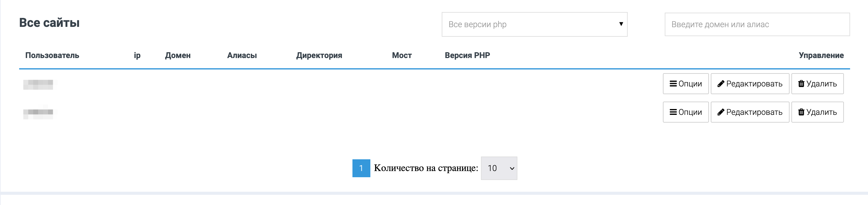Click the hamburger icon on first row's Опции button
The image size is (868, 205).
(672, 84)
